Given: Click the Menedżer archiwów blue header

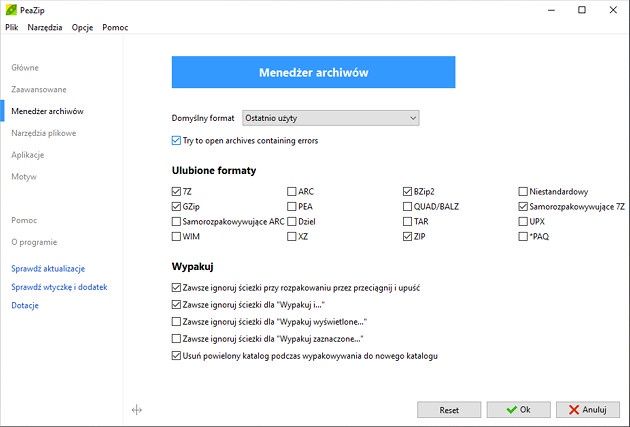Looking at the screenshot, I should (x=313, y=72).
